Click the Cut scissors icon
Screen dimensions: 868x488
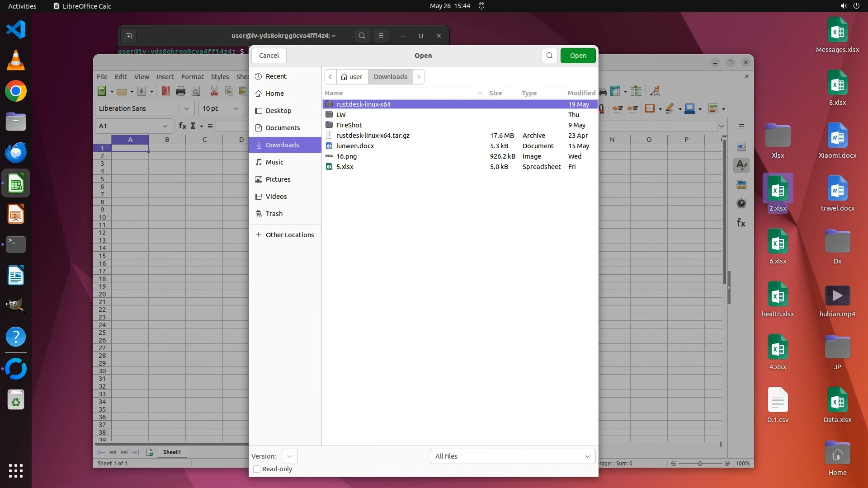(214, 91)
